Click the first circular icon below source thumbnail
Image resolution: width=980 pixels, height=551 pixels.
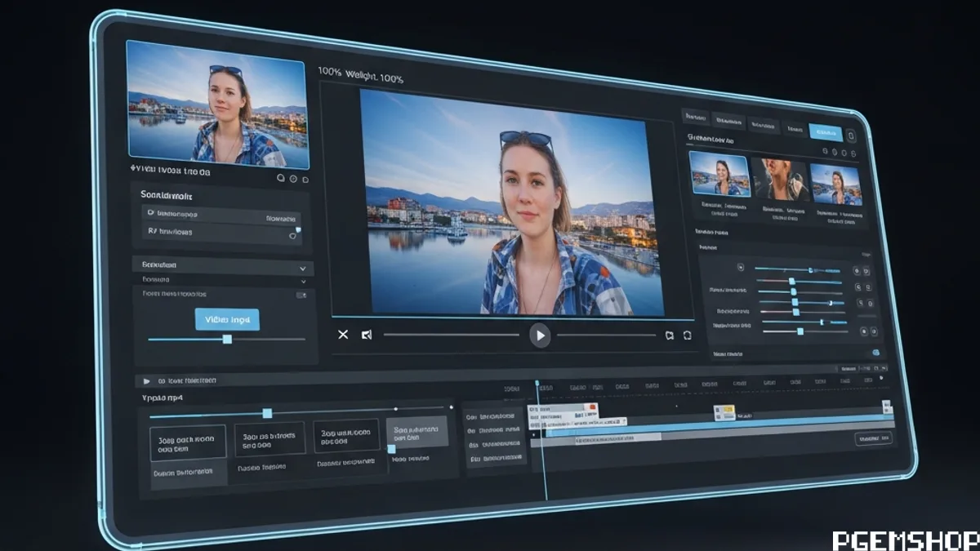[x=280, y=178]
